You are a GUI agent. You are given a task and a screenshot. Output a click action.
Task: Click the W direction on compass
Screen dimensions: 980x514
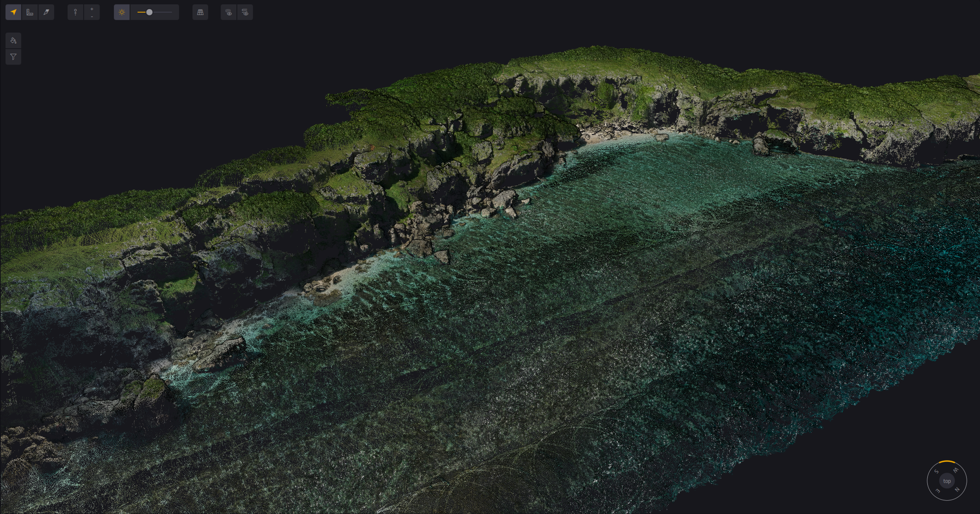[x=956, y=470]
